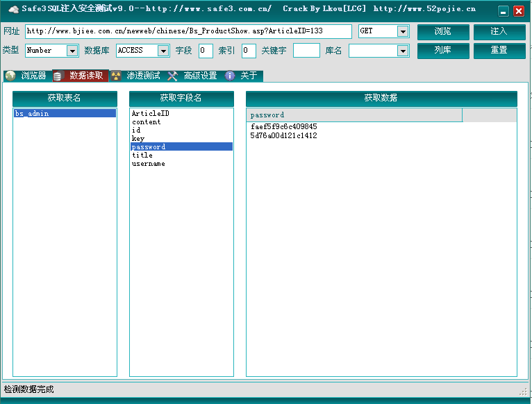
Task: Select the ArticleID field
Action: [x=181, y=113]
